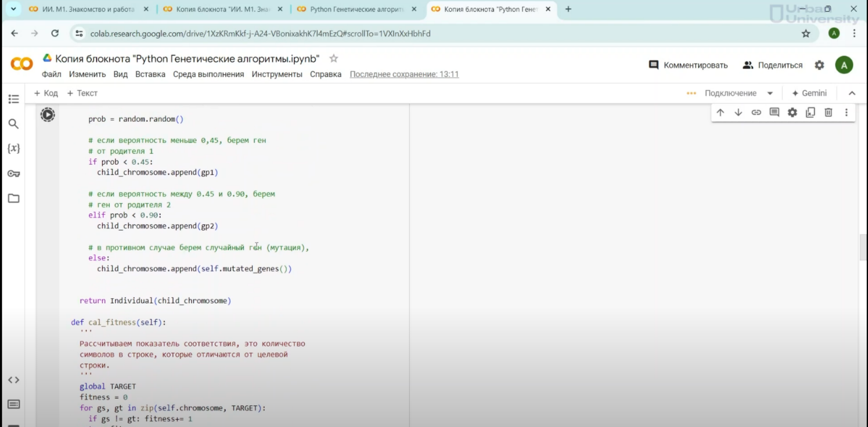Add a code cell with + Код

coord(46,94)
